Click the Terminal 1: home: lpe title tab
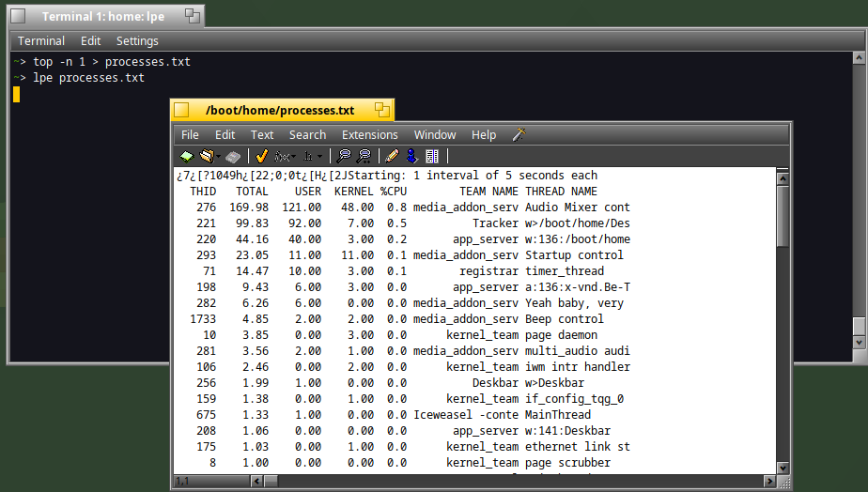 click(x=103, y=16)
